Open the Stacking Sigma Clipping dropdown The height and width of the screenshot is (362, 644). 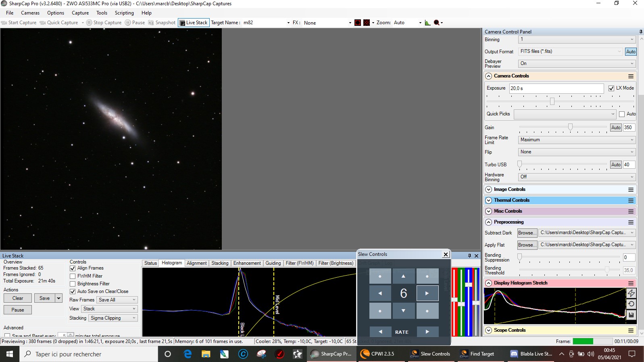click(x=113, y=318)
